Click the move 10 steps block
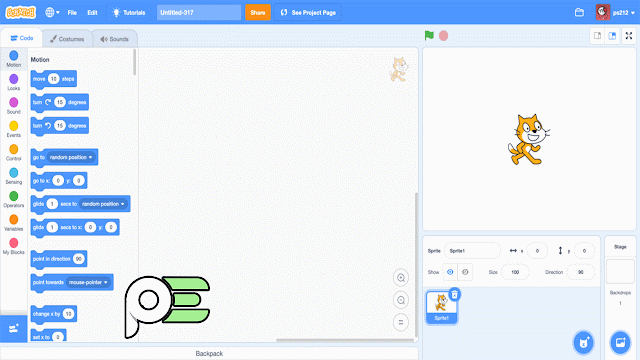 point(53,79)
